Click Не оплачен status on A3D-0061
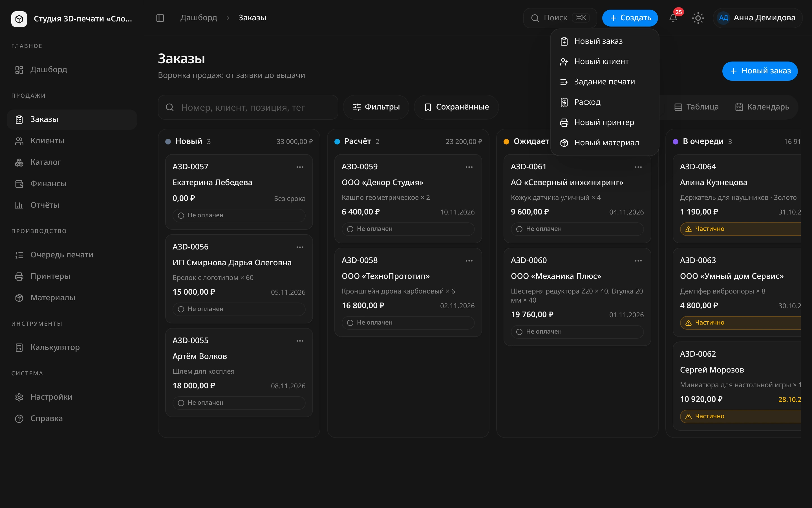This screenshot has height=508, width=812. click(577, 229)
